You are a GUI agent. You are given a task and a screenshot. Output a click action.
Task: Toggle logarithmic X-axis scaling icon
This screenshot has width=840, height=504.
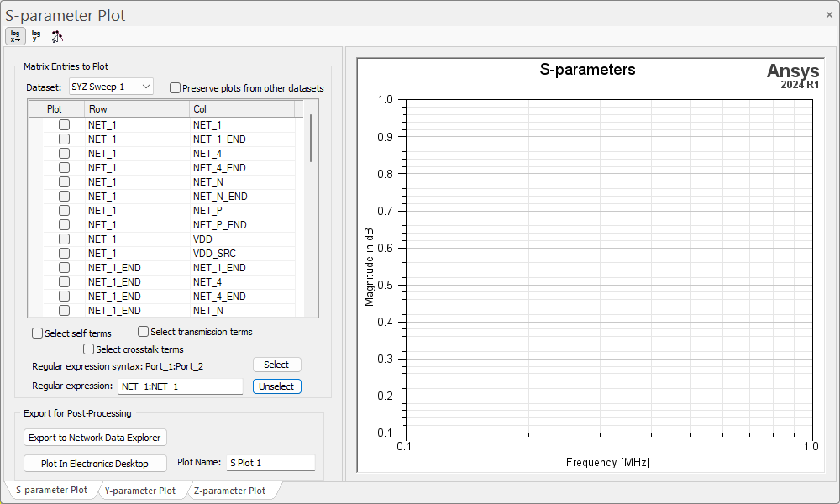tap(15, 35)
